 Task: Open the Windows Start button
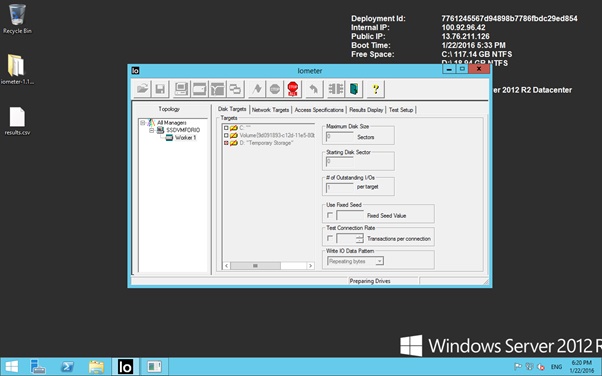pos(12,367)
